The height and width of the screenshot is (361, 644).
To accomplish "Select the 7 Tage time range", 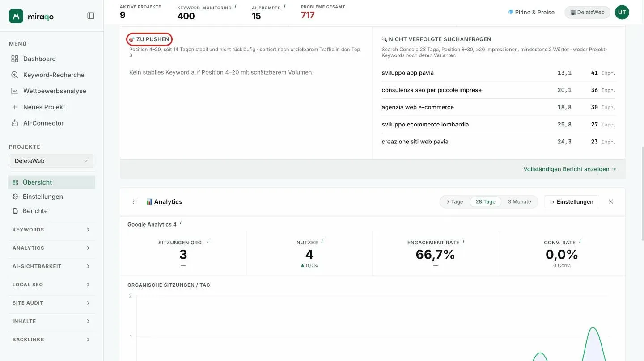I will click(455, 201).
